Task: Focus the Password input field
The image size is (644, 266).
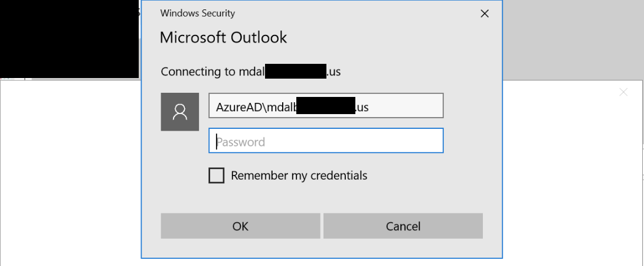Action: point(326,141)
